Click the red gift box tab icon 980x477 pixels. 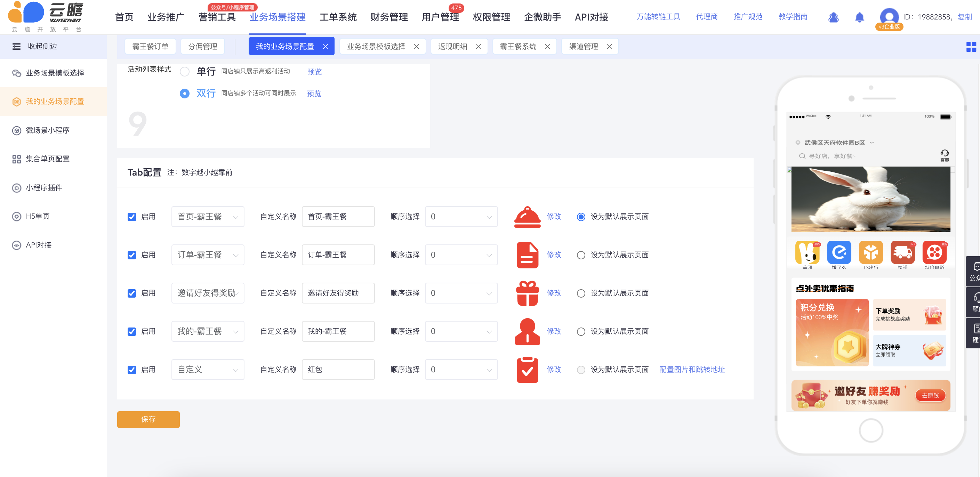(x=527, y=293)
